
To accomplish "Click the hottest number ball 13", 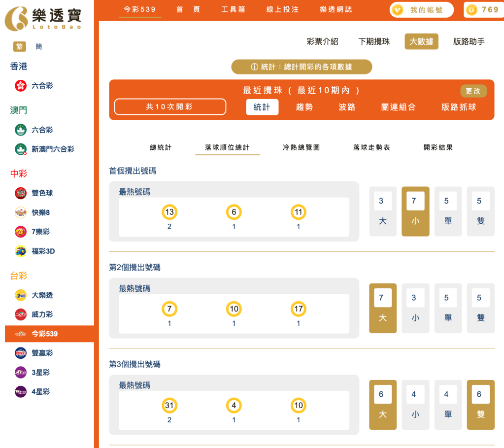I will coord(169,212).
